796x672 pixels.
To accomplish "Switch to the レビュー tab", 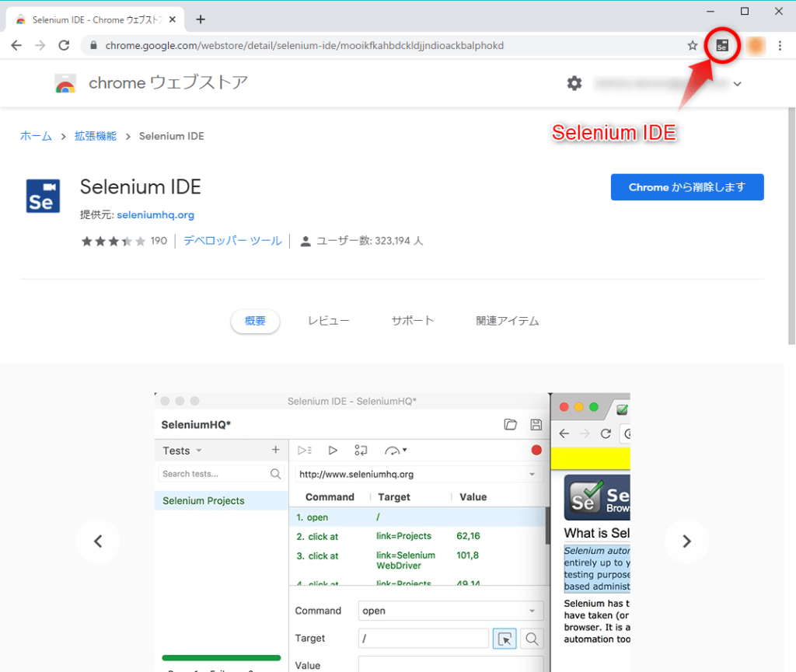I will [329, 321].
